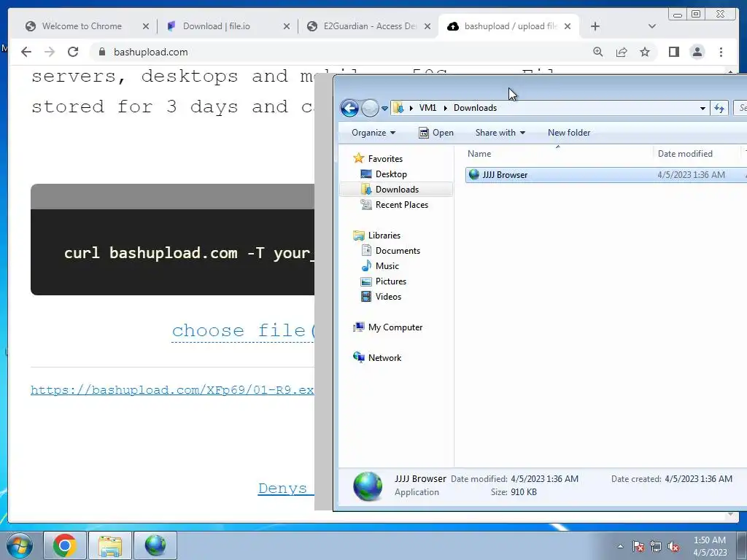
Task: Select Network in navigation pane
Action: pyautogui.click(x=384, y=357)
